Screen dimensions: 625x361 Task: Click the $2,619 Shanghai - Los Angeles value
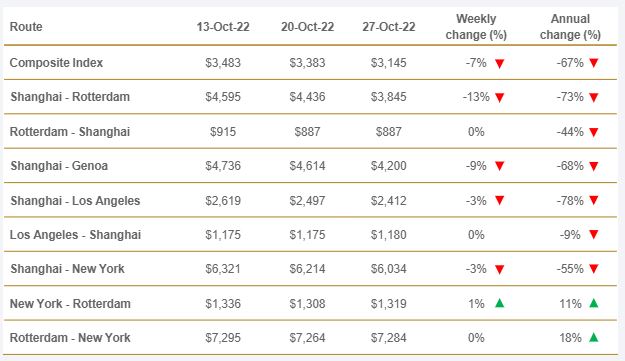[x=223, y=200]
